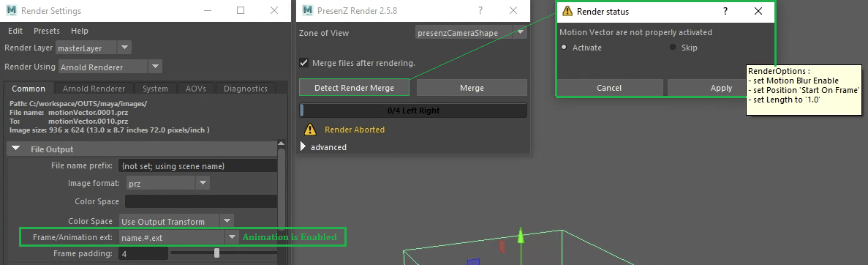Click the 'Path: C:/workspace/OUTS/maya/images/' text
The width and height of the screenshot is (868, 265).
(x=78, y=104)
